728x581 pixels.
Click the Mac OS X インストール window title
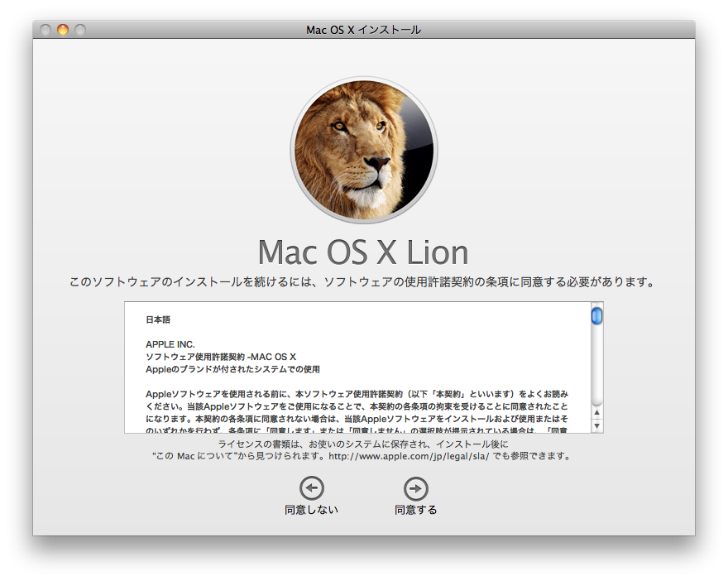point(363,30)
